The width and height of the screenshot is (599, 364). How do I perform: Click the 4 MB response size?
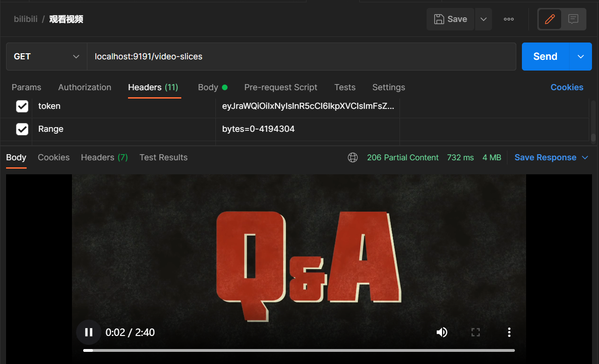pyautogui.click(x=492, y=157)
